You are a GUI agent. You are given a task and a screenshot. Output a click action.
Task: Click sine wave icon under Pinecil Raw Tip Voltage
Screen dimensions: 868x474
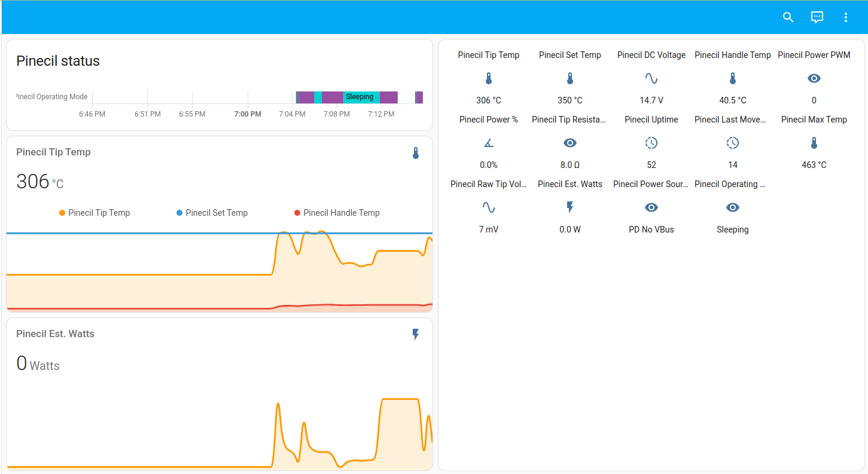click(488, 207)
